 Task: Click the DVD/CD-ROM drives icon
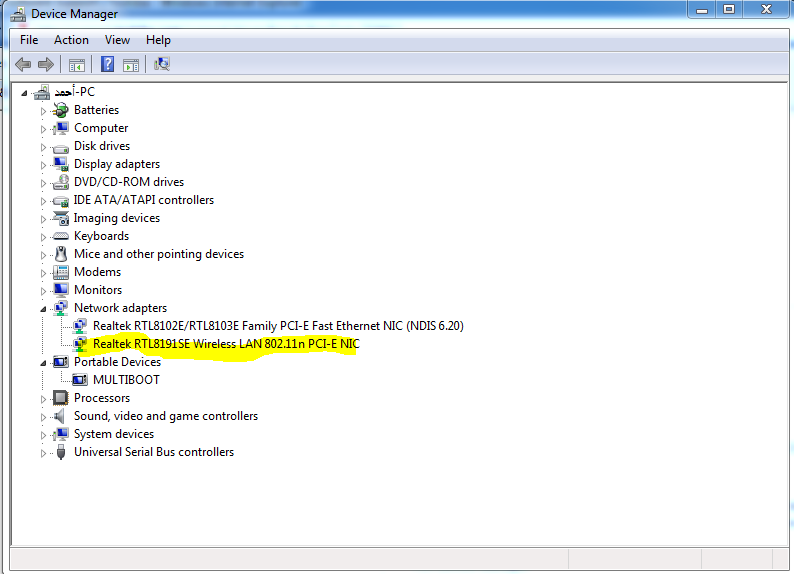[x=61, y=182]
